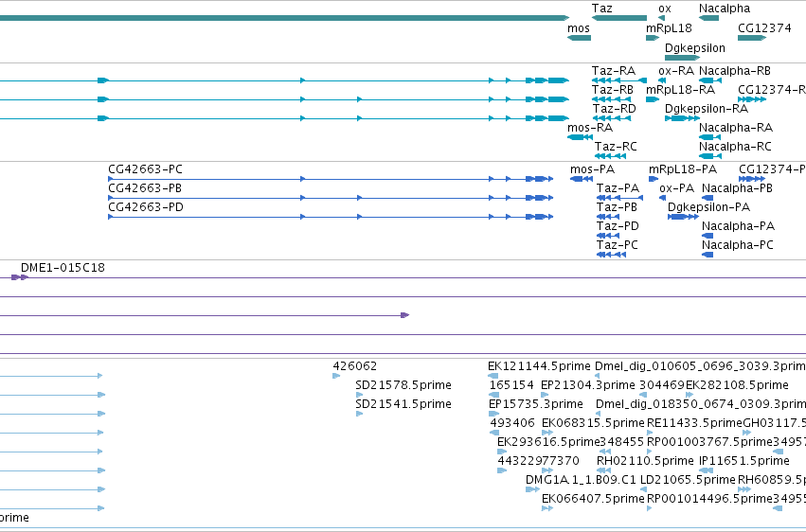Select the Dgkepsilon gene label
The width and height of the screenshot is (806, 532).
tap(695, 47)
